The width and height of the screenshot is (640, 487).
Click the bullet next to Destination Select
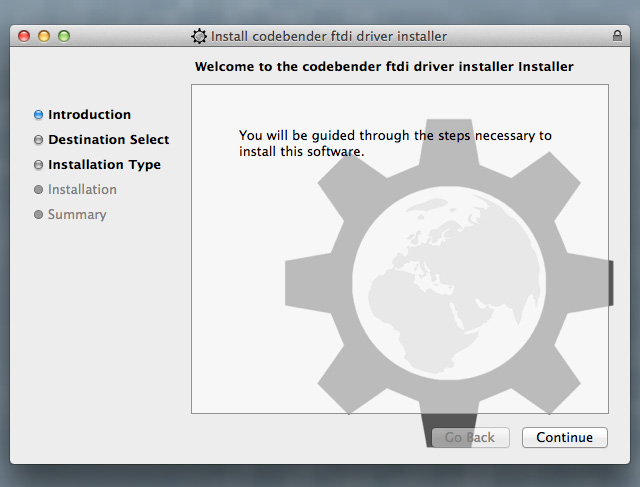point(38,140)
